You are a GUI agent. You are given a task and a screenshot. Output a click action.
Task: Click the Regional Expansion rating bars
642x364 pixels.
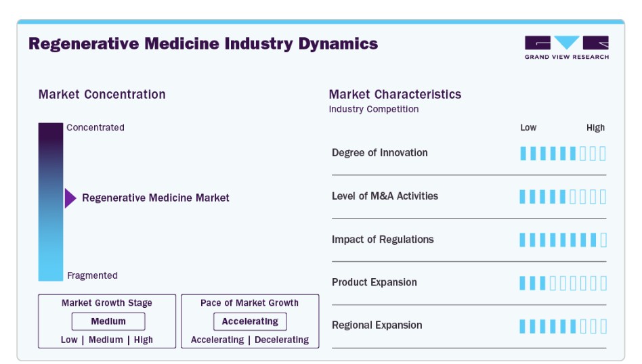[563, 326]
